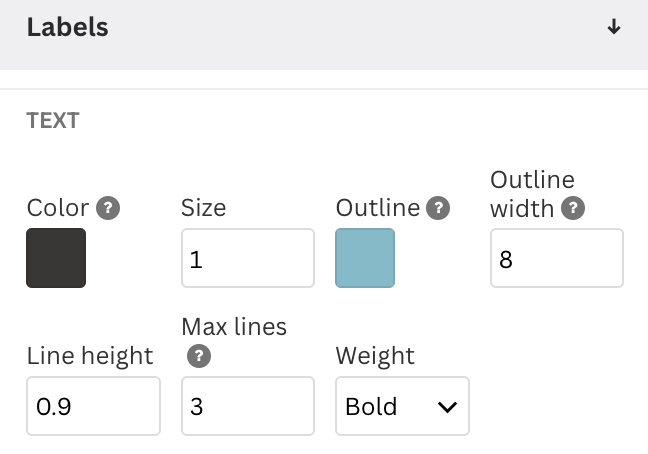Click the Max lines input showing 3
The width and height of the screenshot is (648, 454).
click(x=248, y=406)
